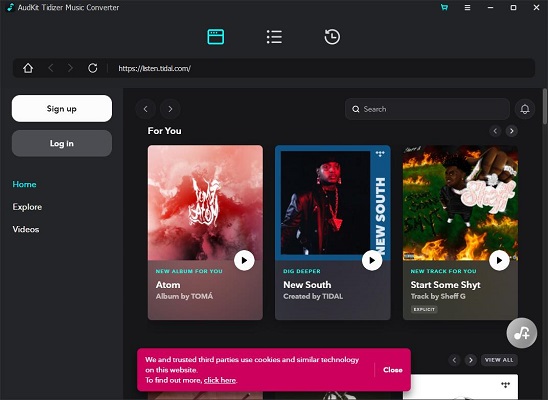548x400 pixels.
Task: Play the New South playlist
Action: [372, 260]
